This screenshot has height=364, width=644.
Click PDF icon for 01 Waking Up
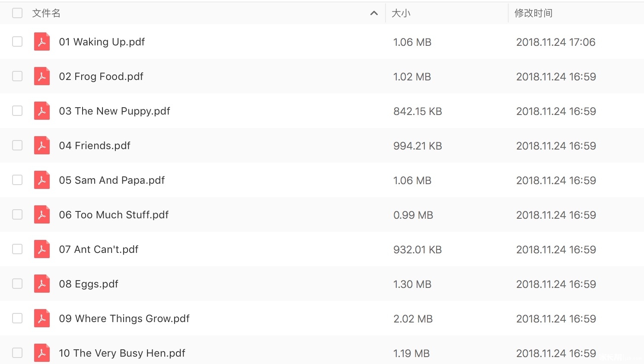coord(42,42)
